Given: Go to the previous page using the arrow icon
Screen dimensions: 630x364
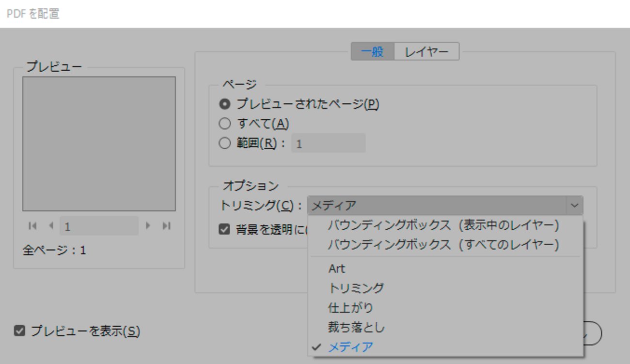Looking at the screenshot, I should tap(50, 225).
